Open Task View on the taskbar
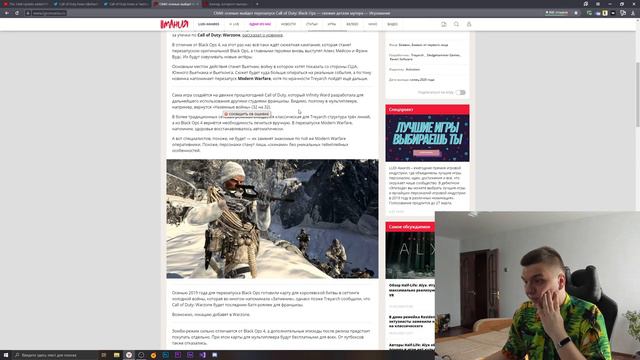This screenshot has width=640, height=360. pyautogui.click(x=104, y=355)
